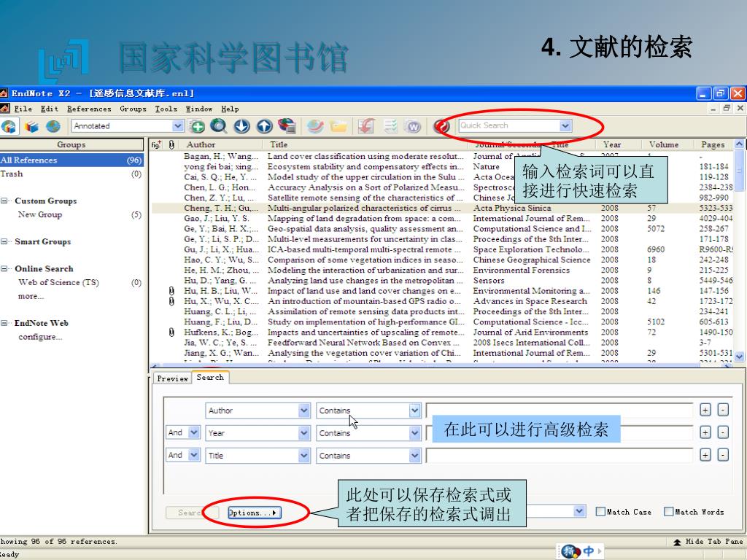
Task: Click the Return to Word Processor icon
Action: [x=414, y=126]
